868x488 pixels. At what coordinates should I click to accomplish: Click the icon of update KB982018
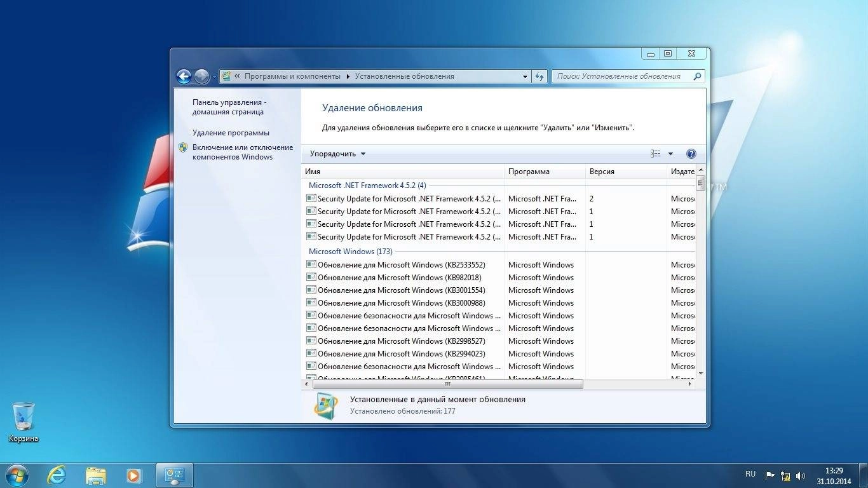(x=311, y=278)
